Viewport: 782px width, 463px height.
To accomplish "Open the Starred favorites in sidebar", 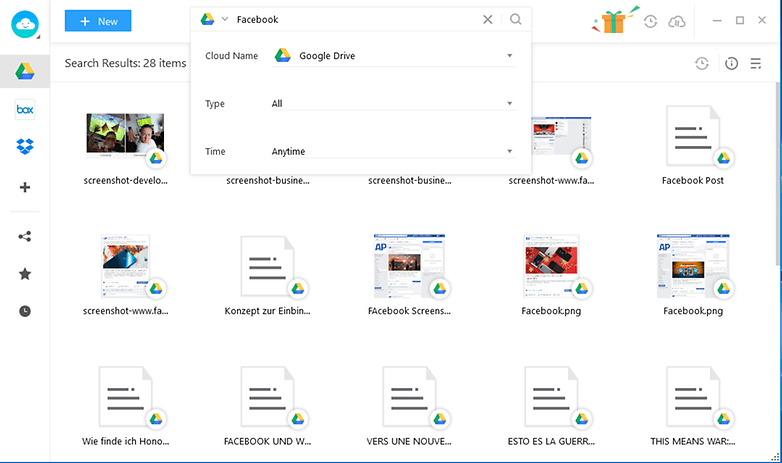I will 25,273.
